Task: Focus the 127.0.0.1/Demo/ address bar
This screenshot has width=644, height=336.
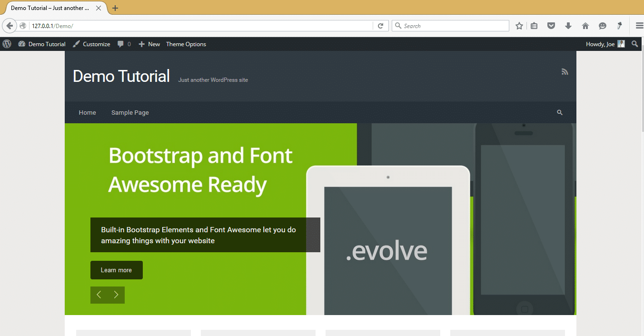Action: (201, 26)
